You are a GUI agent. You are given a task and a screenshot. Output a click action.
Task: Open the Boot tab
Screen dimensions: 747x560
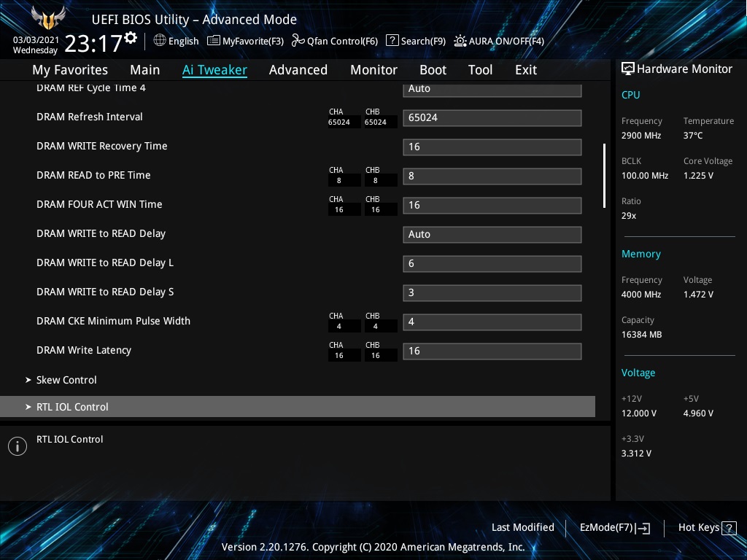click(x=433, y=70)
